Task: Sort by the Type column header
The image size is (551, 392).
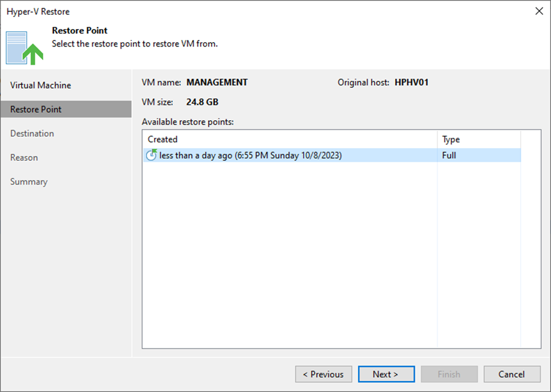Action: coord(479,140)
